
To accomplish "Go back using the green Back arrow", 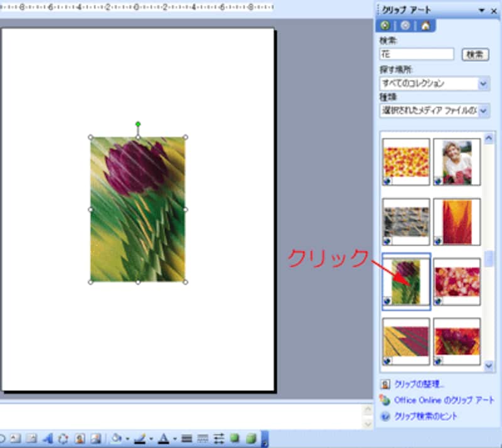I will [x=385, y=26].
